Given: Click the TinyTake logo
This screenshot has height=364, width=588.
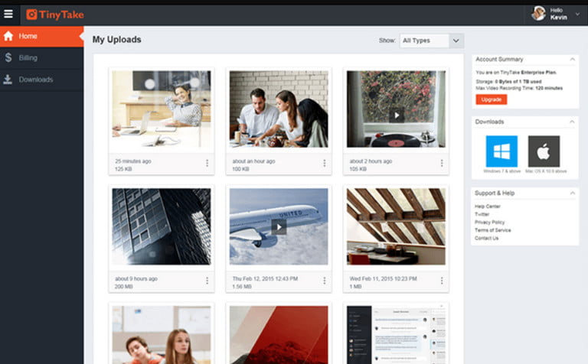Looking at the screenshot, I should point(55,15).
